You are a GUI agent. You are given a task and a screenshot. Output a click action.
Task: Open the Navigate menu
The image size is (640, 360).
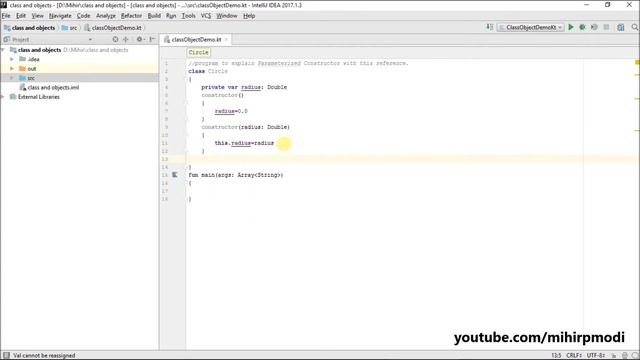60,16
